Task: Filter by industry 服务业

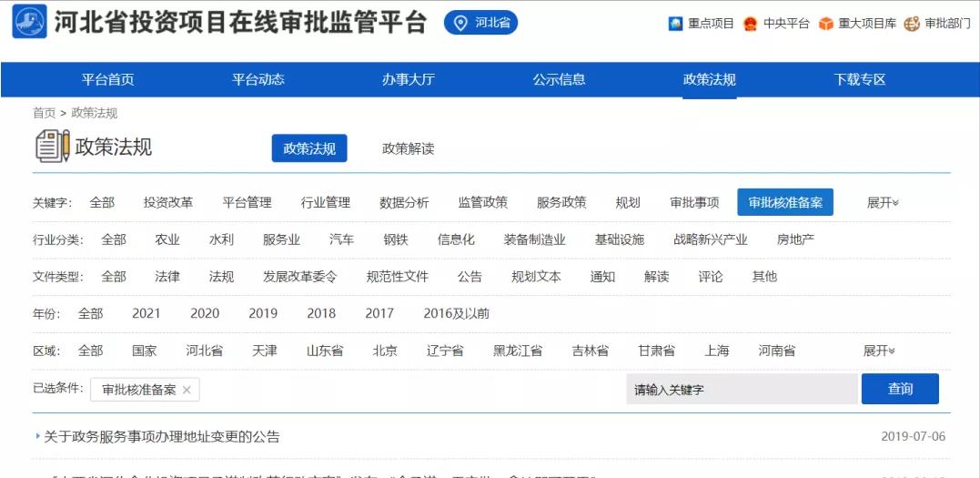Action: click(282, 239)
